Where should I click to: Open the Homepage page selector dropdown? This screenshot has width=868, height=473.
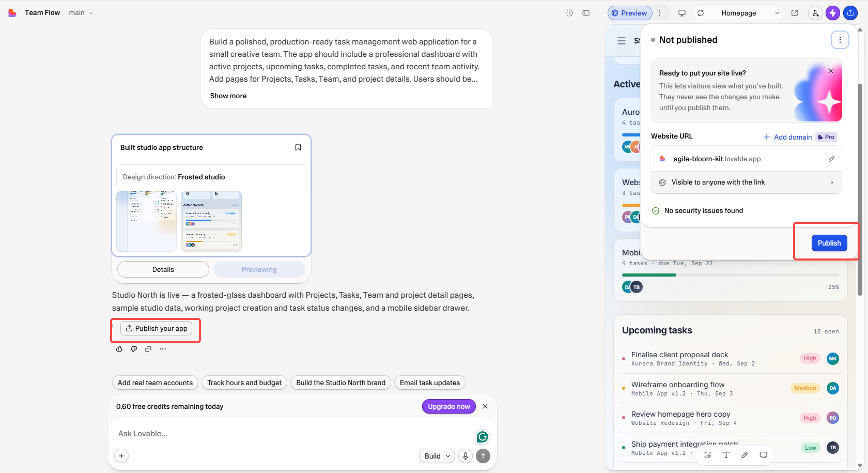[x=750, y=13]
